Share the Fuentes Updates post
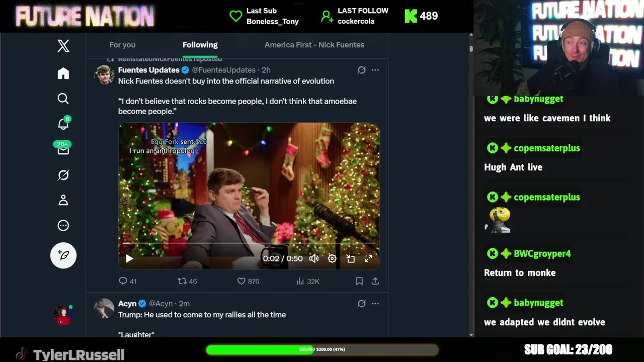644x362 pixels. pos(375,281)
